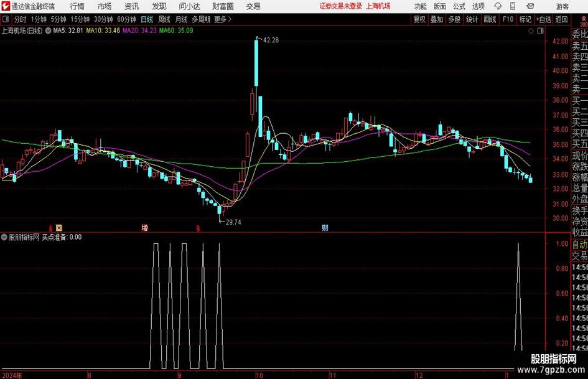588x379 pixels.
Task: Click the month 10 marker on the time axis
Action: pyautogui.click(x=259, y=375)
